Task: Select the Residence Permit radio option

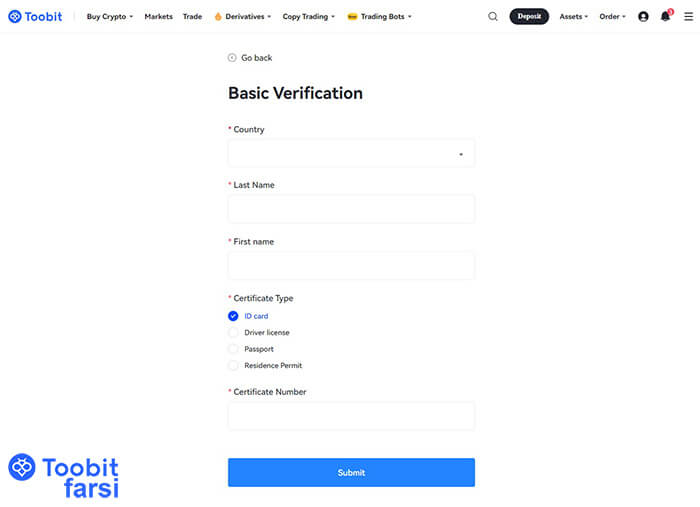Action: [234, 366]
